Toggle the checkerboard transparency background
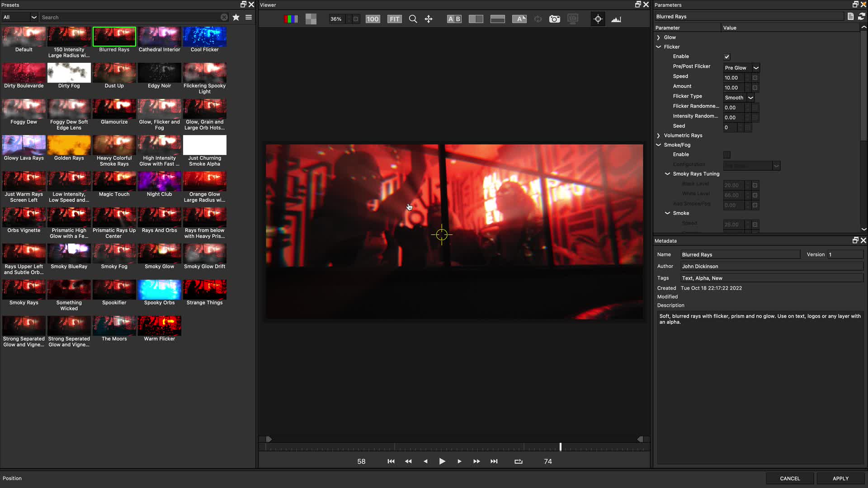 pyautogui.click(x=311, y=19)
